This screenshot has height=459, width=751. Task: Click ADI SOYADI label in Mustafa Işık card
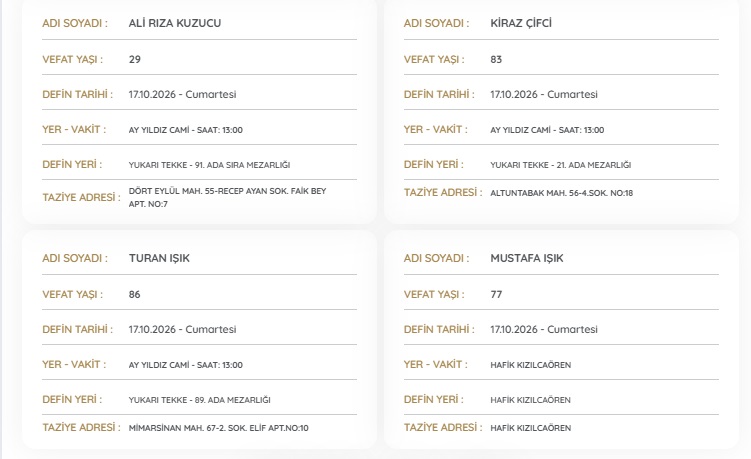436,258
